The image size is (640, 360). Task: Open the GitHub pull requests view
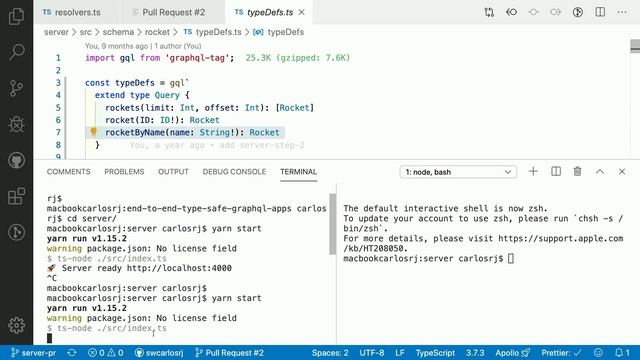[16, 160]
